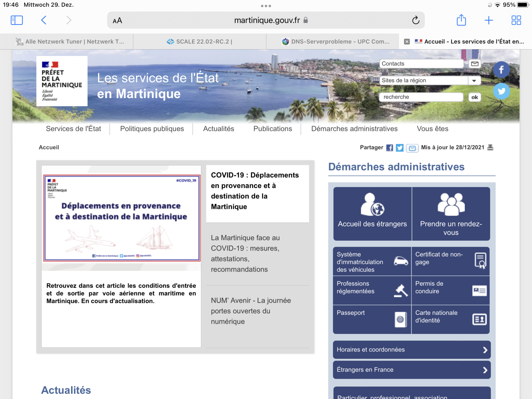
Task: Tap the Safari sidebar toggle icon
Action: [17, 20]
